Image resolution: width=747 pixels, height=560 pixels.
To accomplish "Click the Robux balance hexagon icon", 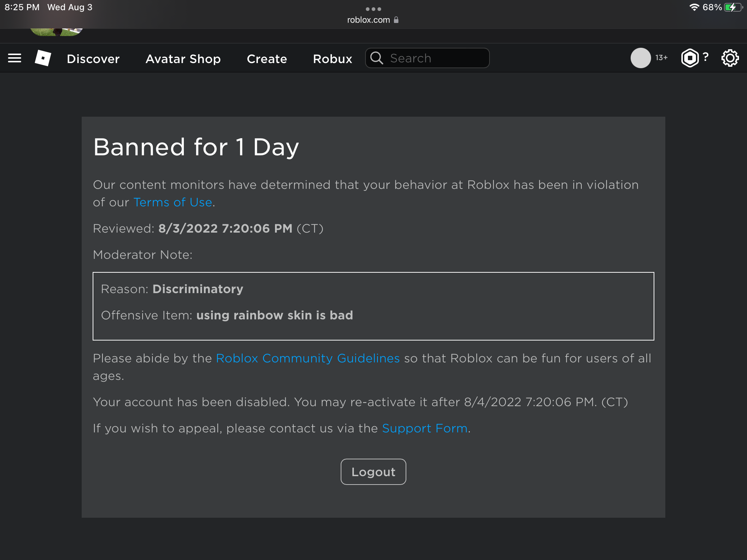I will [x=690, y=58].
